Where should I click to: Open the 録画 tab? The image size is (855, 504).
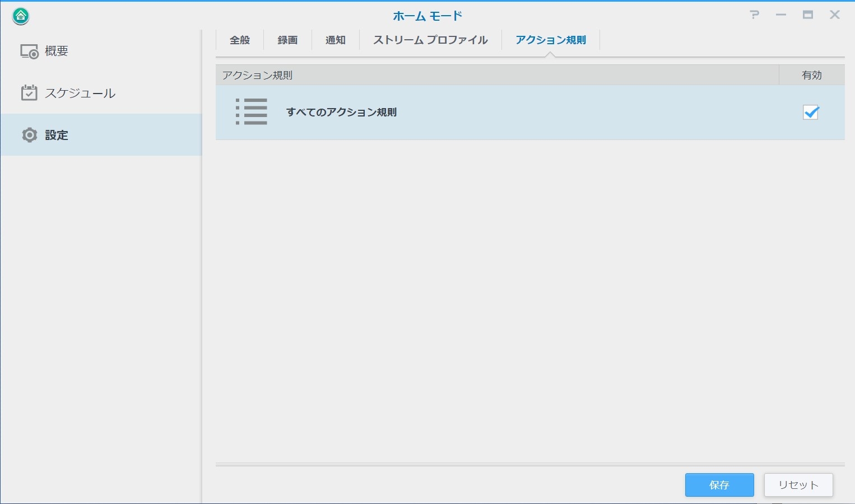287,40
